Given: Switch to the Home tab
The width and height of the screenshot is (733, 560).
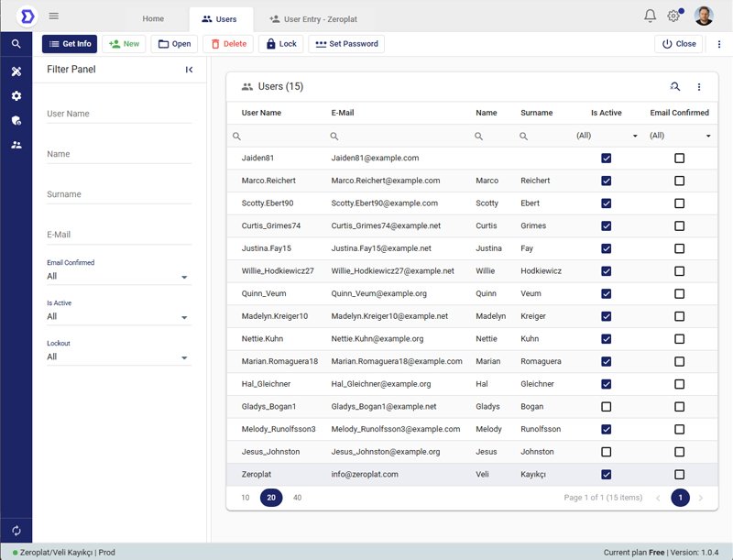Looking at the screenshot, I should point(153,18).
